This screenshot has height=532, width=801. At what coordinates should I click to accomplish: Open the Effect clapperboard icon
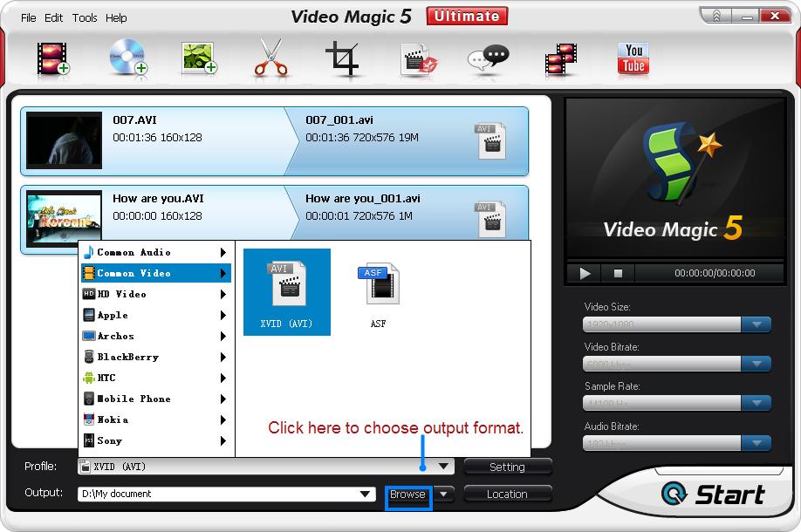pyautogui.click(x=418, y=59)
